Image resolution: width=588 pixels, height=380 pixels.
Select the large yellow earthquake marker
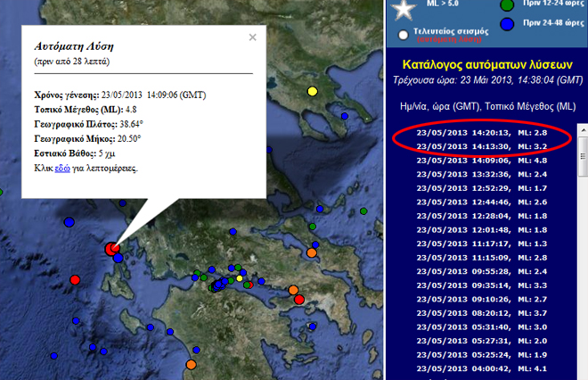(312, 91)
